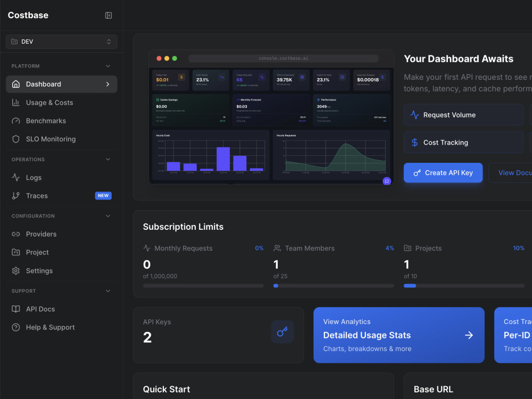
Task: Click the SLO Monitoring shield icon
Action: click(x=15, y=139)
